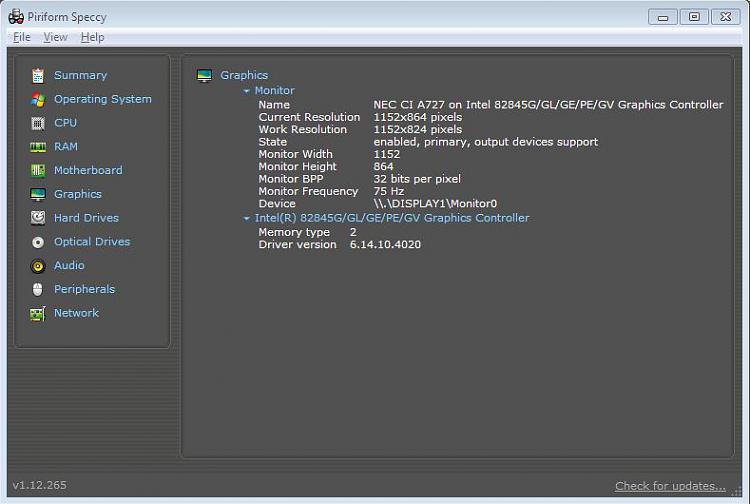Click Intel(R) 82845G/GL/GE/PE/GV Graphics Controller label

pos(392,218)
